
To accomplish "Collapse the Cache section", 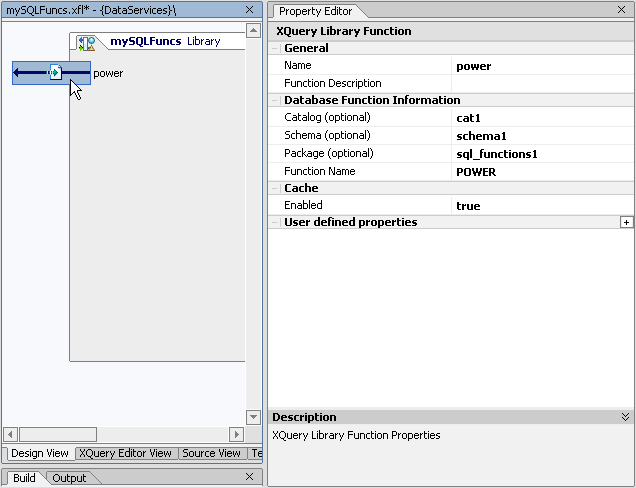I will (275, 188).
